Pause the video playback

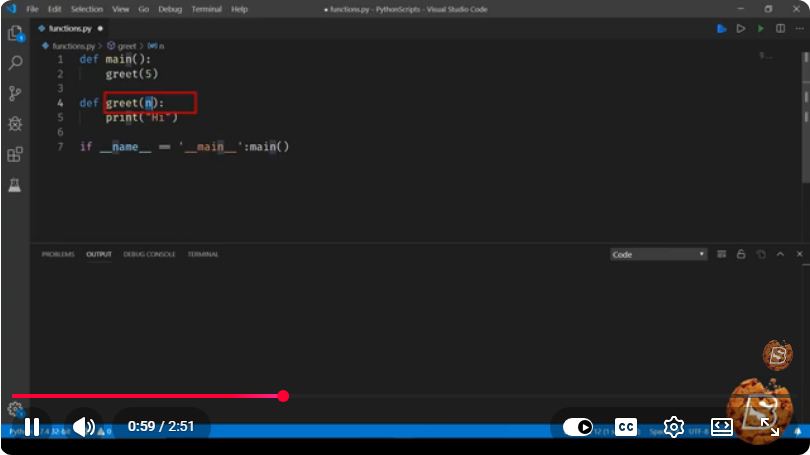point(32,427)
